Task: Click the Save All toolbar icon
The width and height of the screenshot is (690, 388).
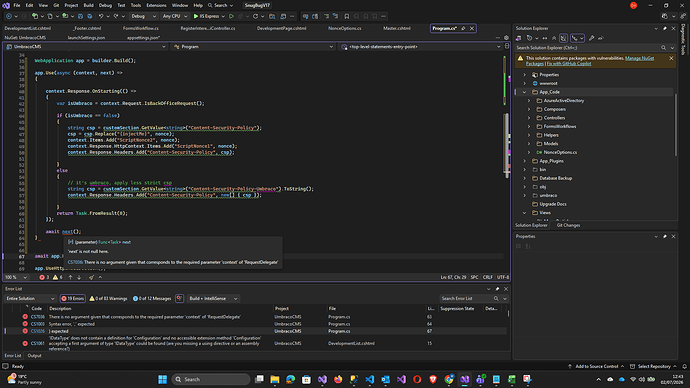Action: pos(89,16)
